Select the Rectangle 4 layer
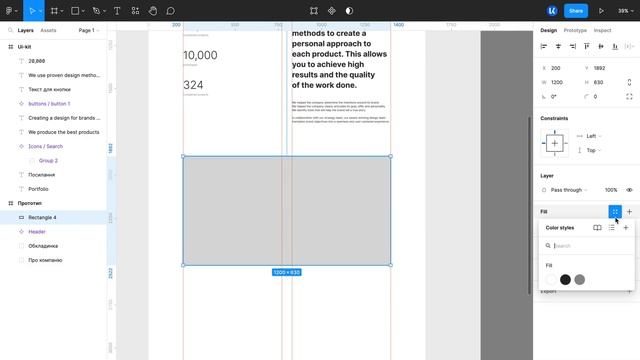The height and width of the screenshot is (360, 640). click(53, 218)
